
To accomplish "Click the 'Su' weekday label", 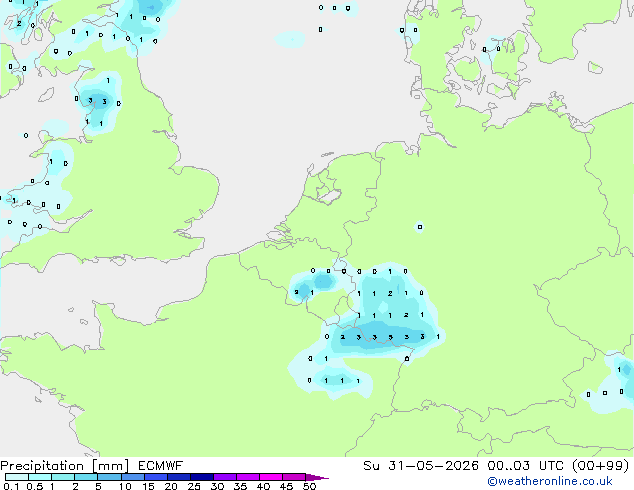I will pyautogui.click(x=371, y=466).
